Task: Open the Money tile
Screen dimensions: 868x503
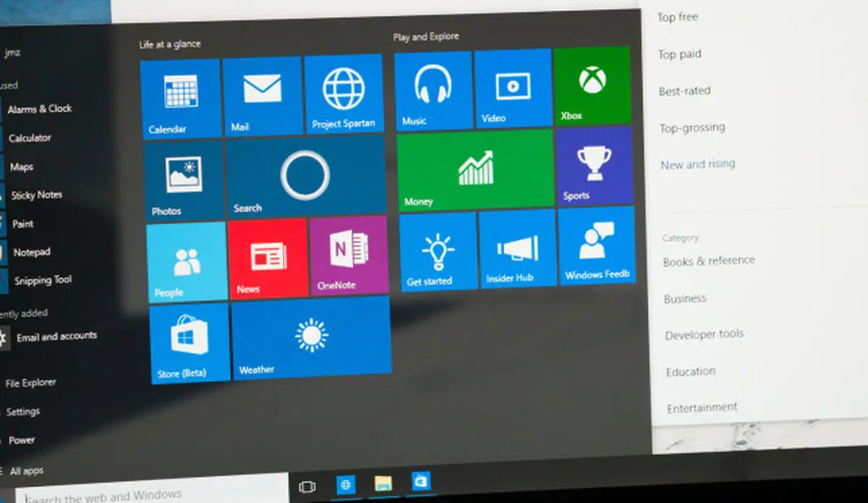Action: 475,171
